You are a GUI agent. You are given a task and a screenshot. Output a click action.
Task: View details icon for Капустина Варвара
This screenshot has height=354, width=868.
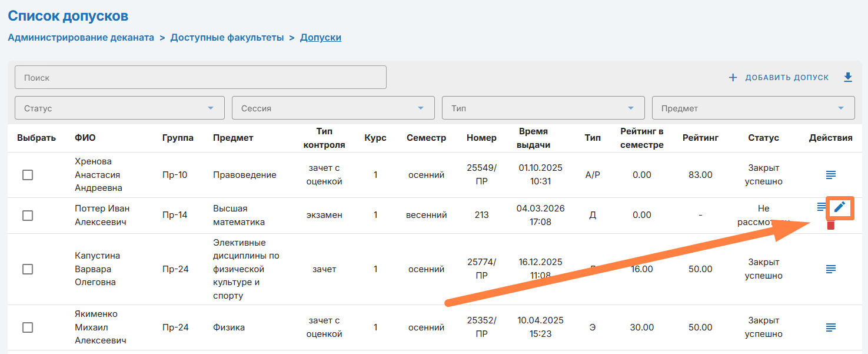(830, 269)
